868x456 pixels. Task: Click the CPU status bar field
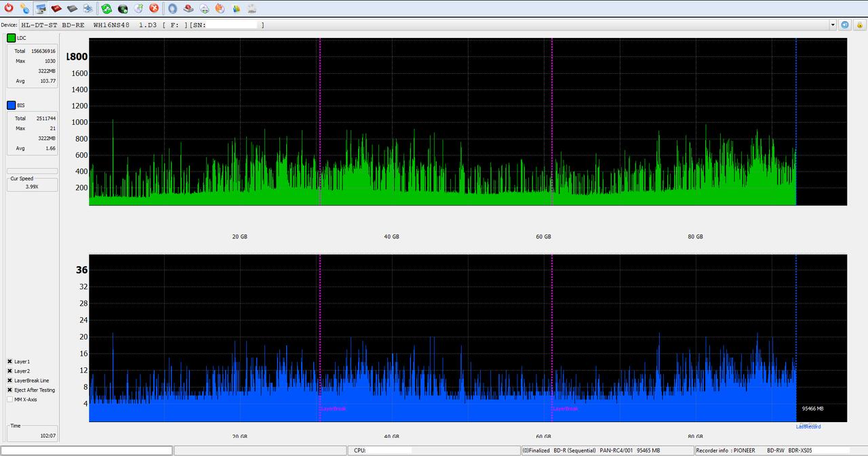pyautogui.click(x=434, y=451)
